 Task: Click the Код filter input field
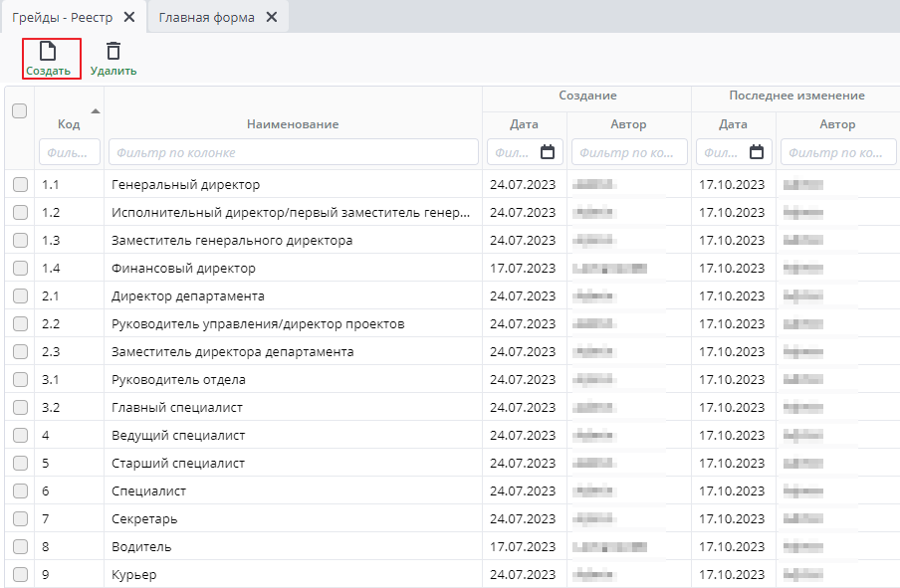coord(69,152)
